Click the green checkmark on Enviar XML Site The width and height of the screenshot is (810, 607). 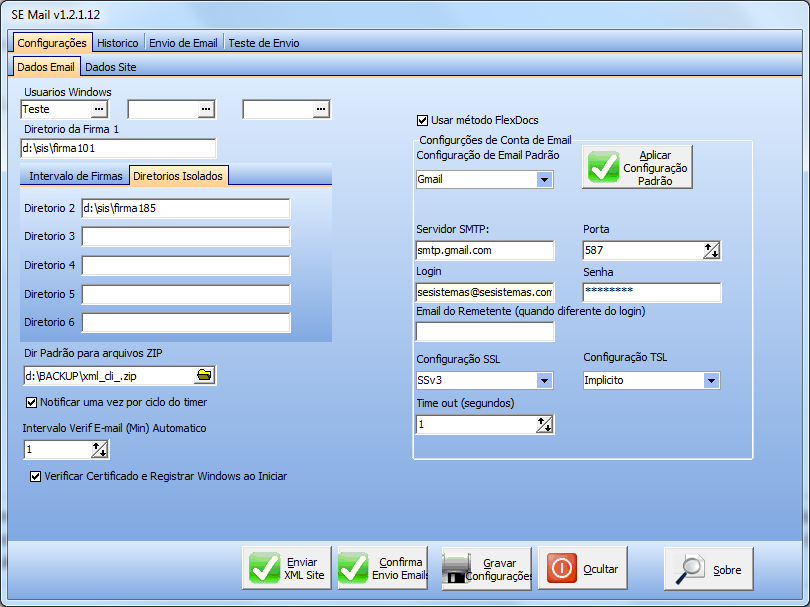pos(264,568)
